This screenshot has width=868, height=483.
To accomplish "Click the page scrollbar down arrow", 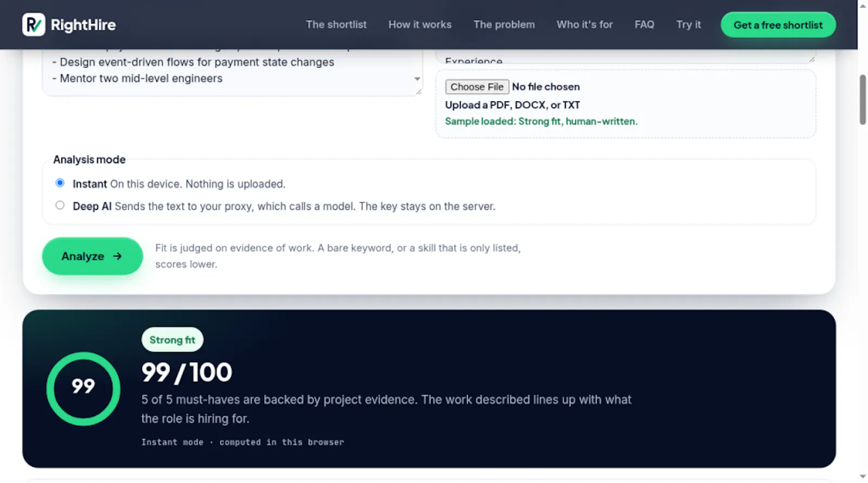I will [x=863, y=477].
